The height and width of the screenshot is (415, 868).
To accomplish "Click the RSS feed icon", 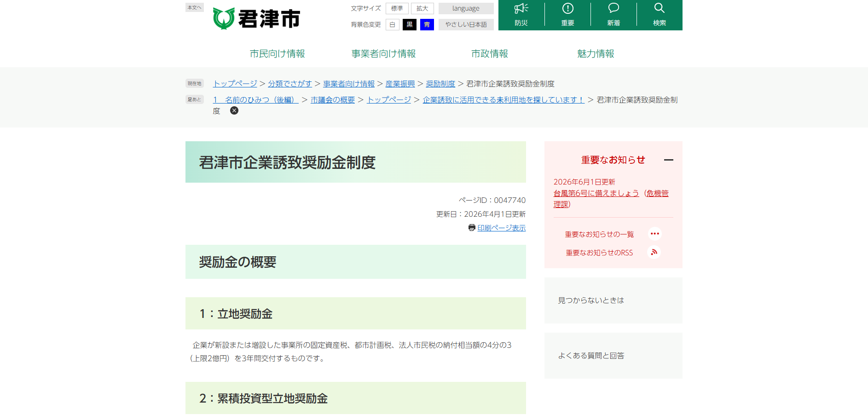I will (x=654, y=252).
